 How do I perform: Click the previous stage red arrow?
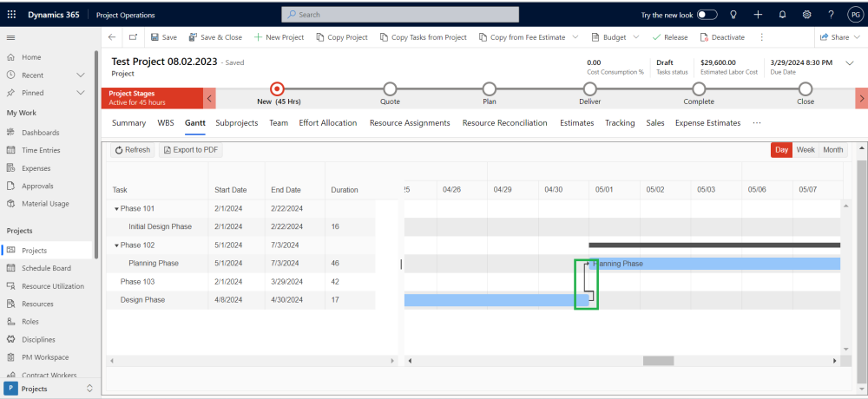click(x=209, y=98)
